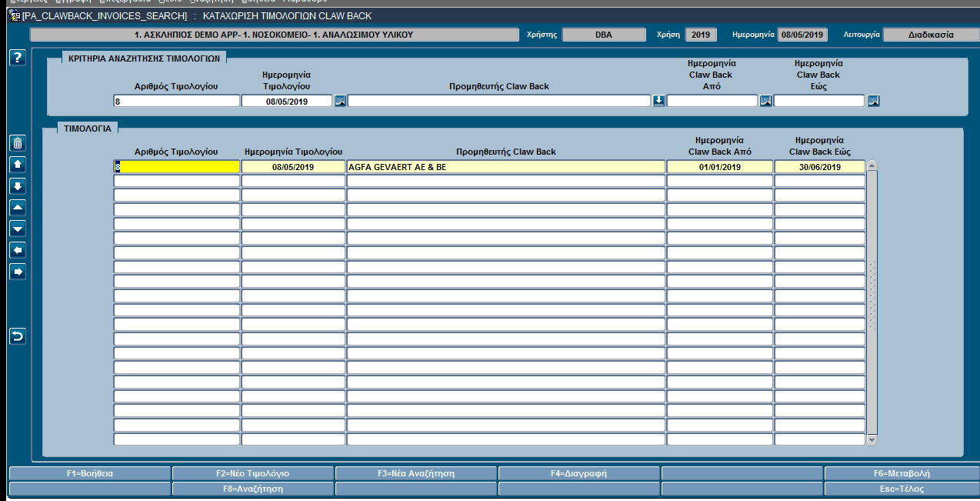Click the criteria date field showing 08/05/2019
The image size is (980, 501).
(x=287, y=101)
